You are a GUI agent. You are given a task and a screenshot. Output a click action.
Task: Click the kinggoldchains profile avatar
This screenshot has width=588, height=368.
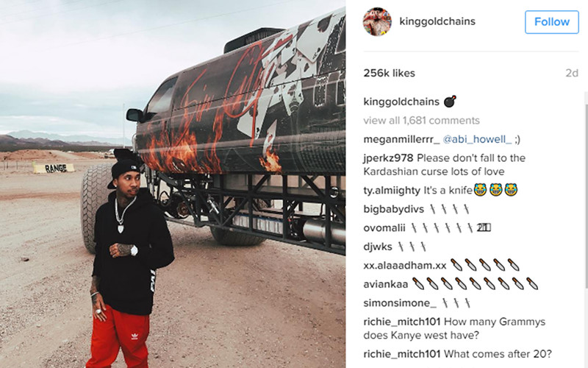point(377,22)
